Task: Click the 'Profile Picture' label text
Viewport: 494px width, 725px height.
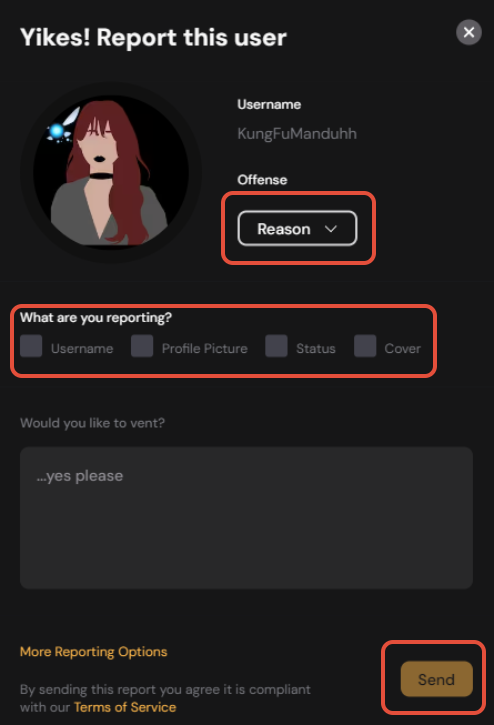Action: tap(204, 348)
